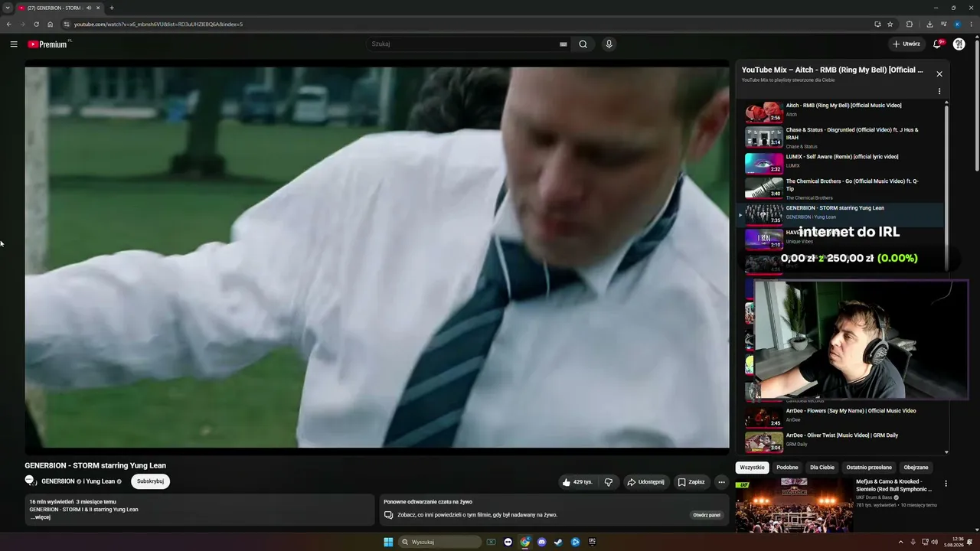Open the Yung Lean channel link
This screenshot has width=980, height=551.
pos(100,481)
